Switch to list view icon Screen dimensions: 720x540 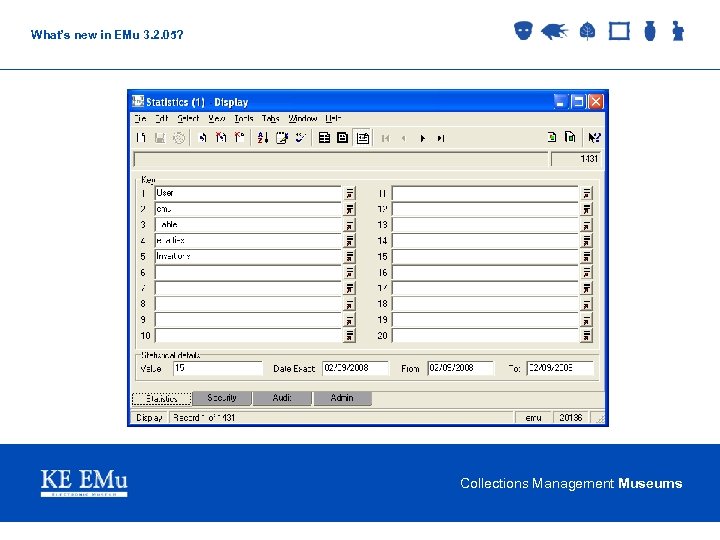[324, 138]
